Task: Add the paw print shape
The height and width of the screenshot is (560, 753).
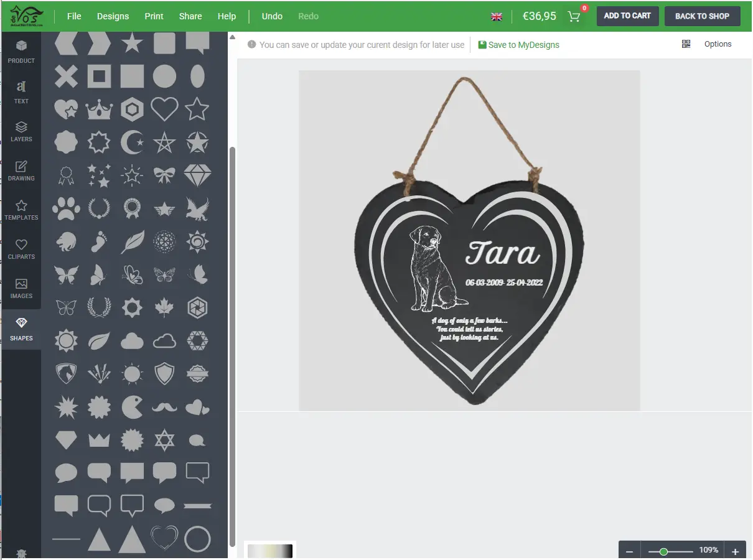Action: pyautogui.click(x=66, y=208)
